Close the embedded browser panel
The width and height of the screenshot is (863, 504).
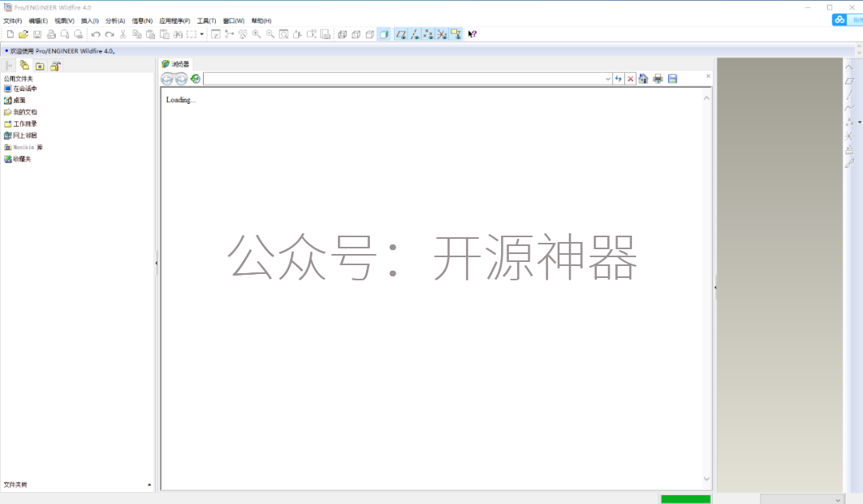click(708, 76)
